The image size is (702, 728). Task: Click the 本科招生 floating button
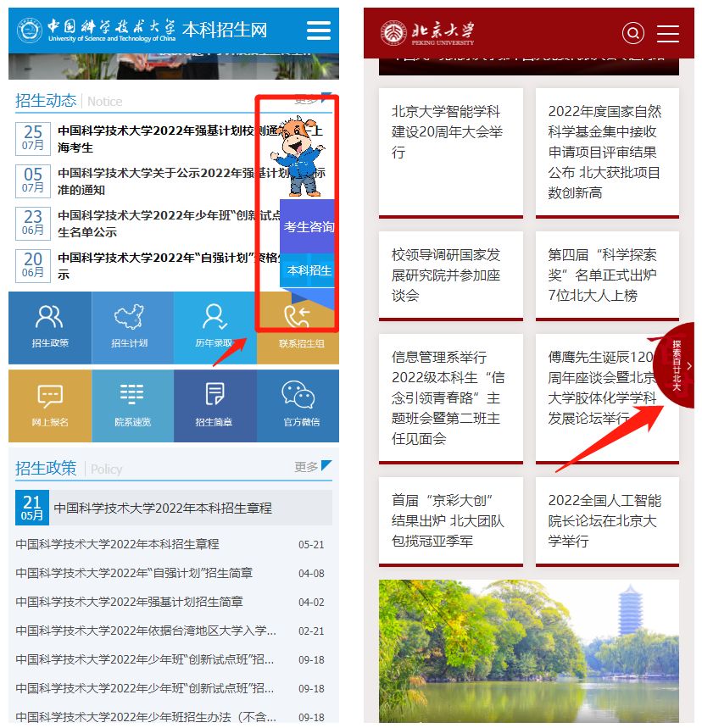point(308,270)
